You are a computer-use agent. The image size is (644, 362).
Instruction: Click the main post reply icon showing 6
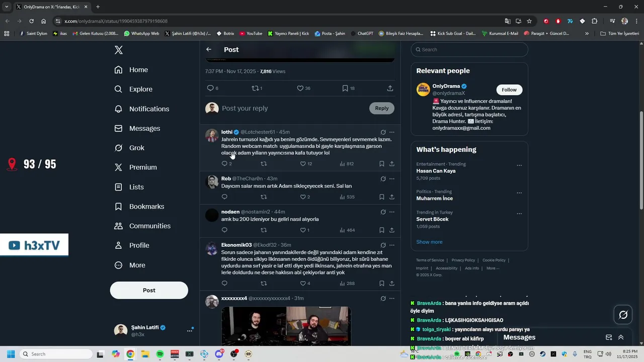click(x=213, y=88)
